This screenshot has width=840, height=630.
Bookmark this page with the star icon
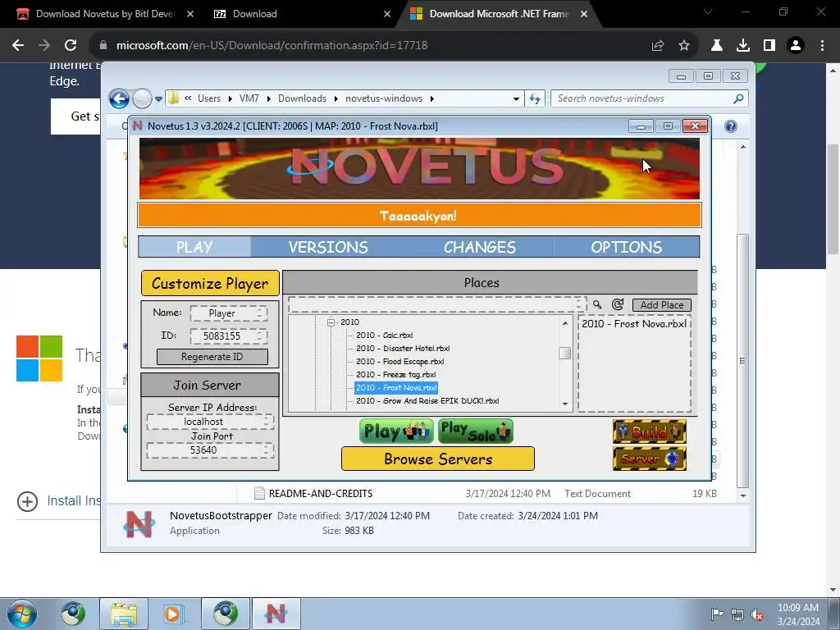pyautogui.click(x=684, y=46)
